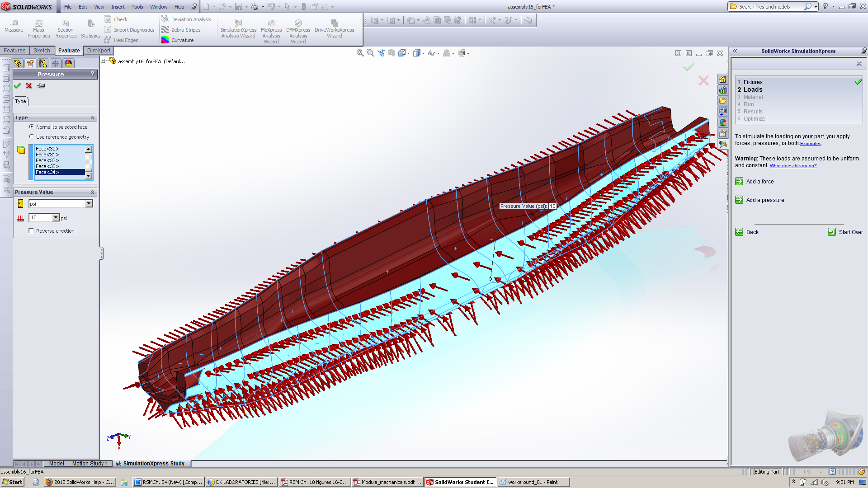868x488 pixels.
Task: Collapse the SimulationXpress task pane chevrons
Action: point(735,51)
